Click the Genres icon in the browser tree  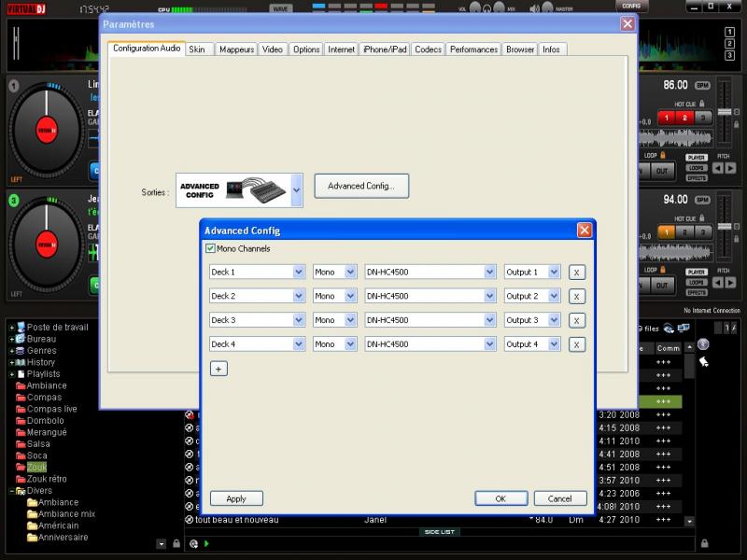20,350
